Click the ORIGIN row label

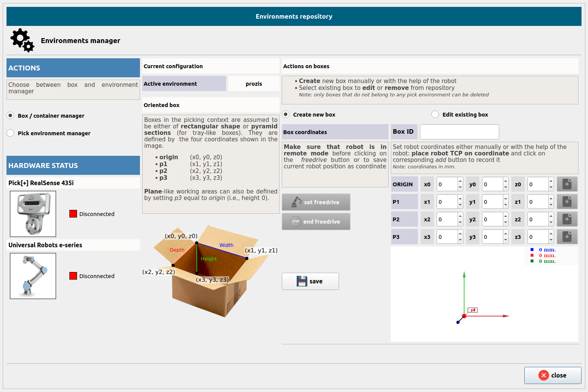click(404, 184)
